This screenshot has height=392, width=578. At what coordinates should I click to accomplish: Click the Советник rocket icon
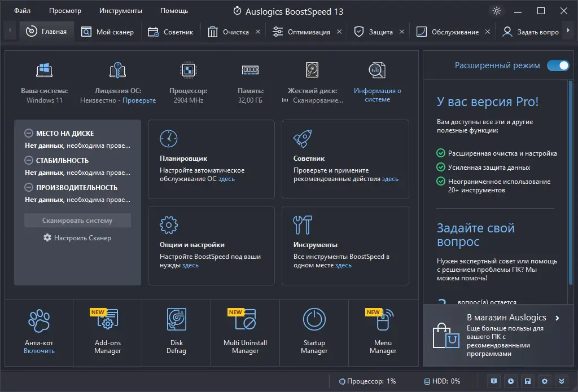coord(303,139)
